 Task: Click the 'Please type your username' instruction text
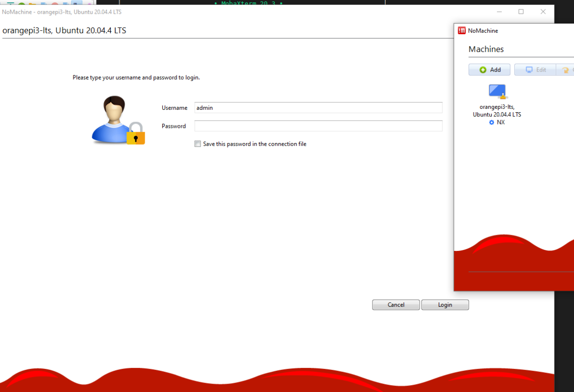point(136,77)
